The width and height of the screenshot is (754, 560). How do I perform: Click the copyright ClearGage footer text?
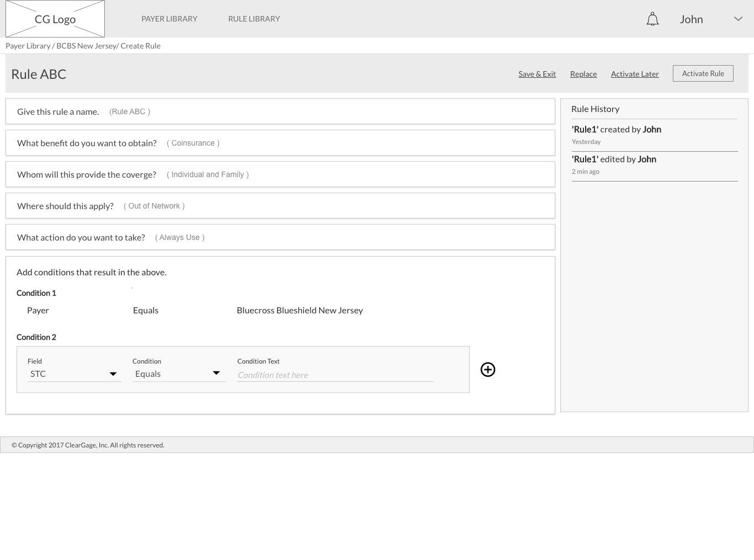[x=88, y=445]
